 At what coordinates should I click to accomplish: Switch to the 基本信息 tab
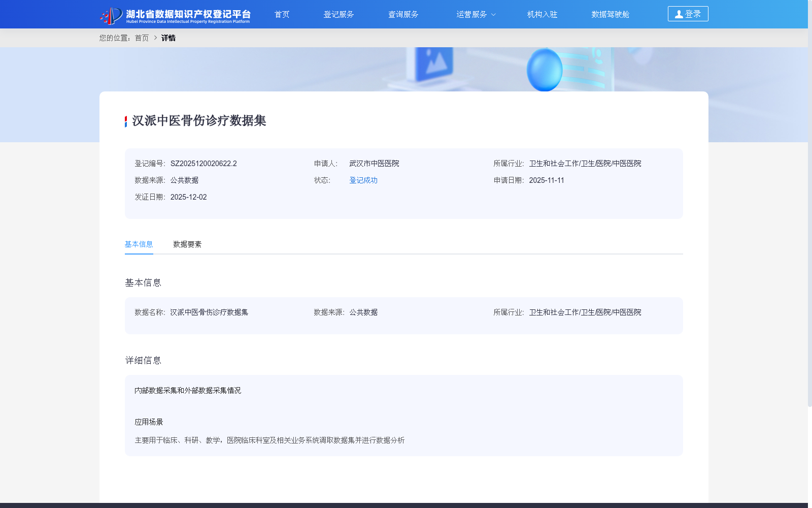pyautogui.click(x=139, y=244)
